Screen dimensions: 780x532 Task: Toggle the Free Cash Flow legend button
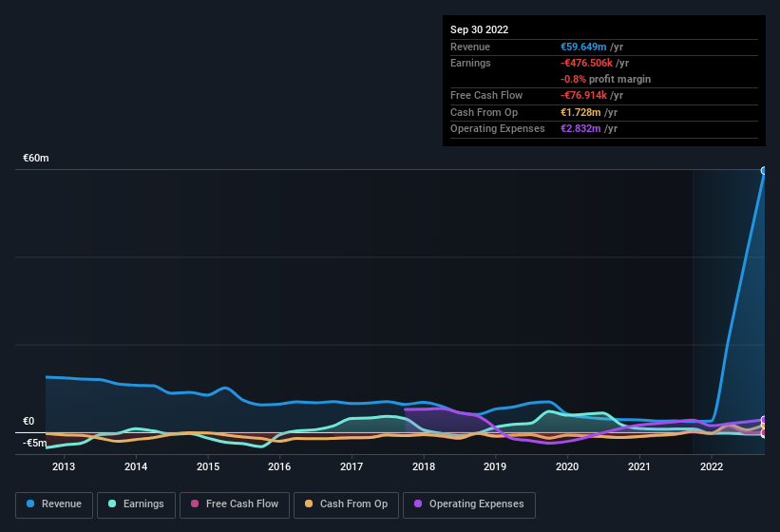235,504
